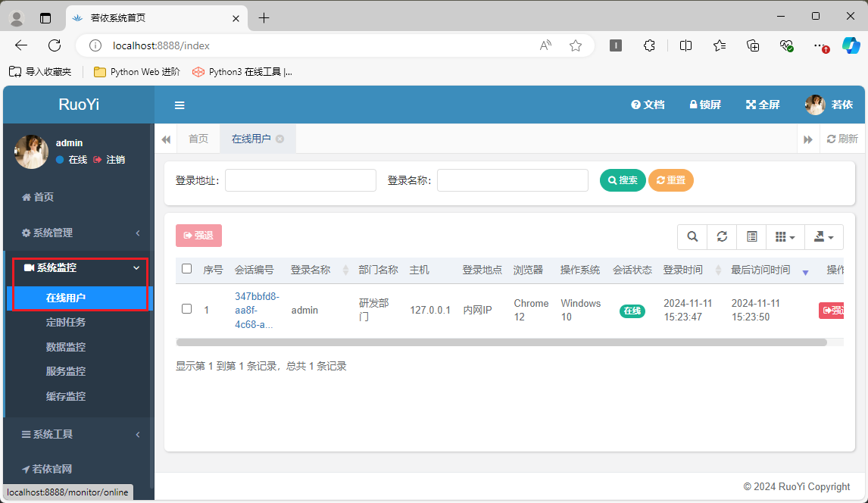Click the 注销 logout link

[x=109, y=159]
